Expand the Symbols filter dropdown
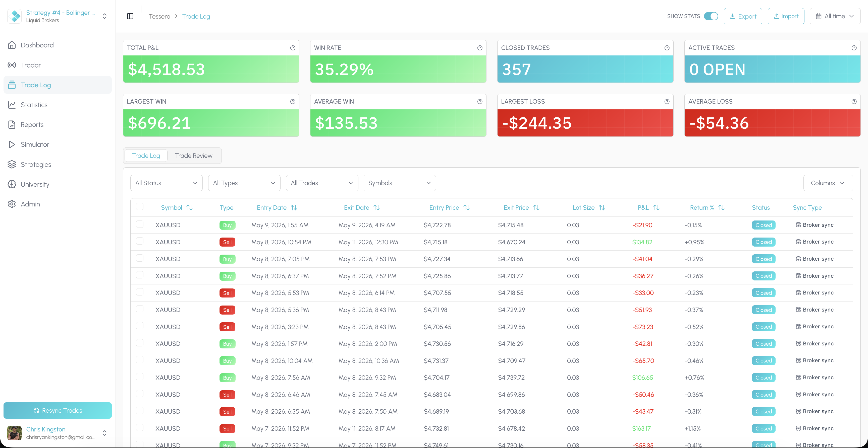The height and width of the screenshot is (448, 868). (x=400, y=183)
